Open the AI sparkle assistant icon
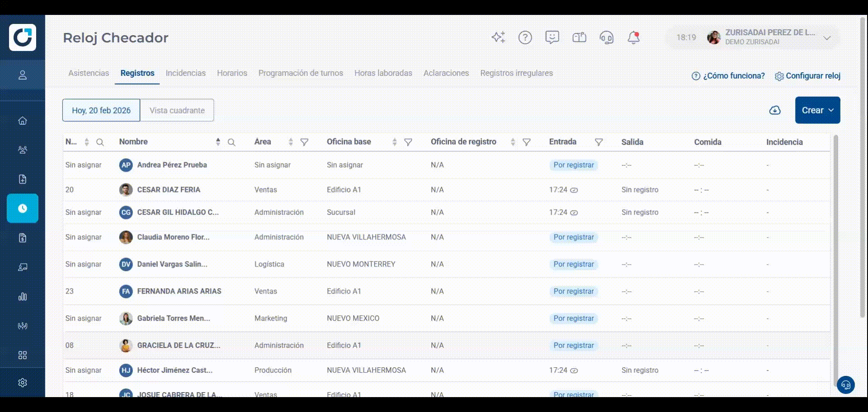This screenshot has height=412, width=868. pos(498,37)
